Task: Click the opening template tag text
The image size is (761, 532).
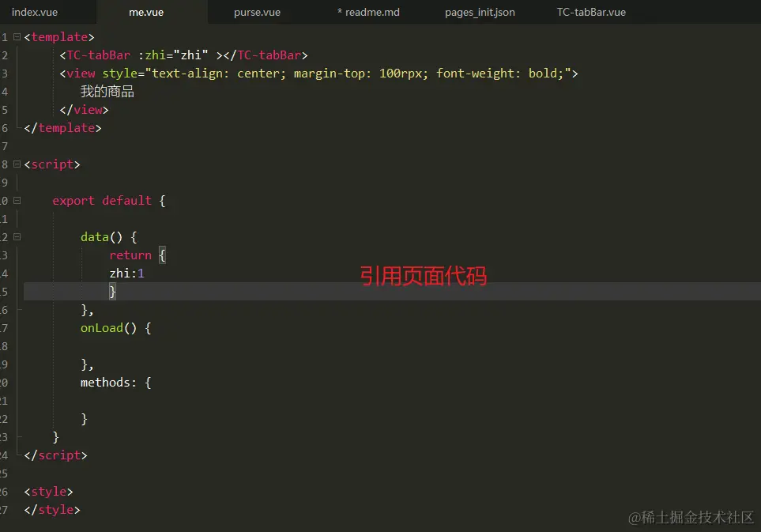Action: 59,37
